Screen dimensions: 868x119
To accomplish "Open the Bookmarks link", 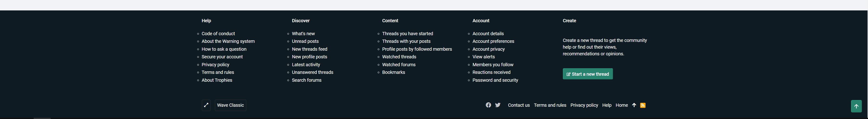I will pyautogui.click(x=394, y=72).
